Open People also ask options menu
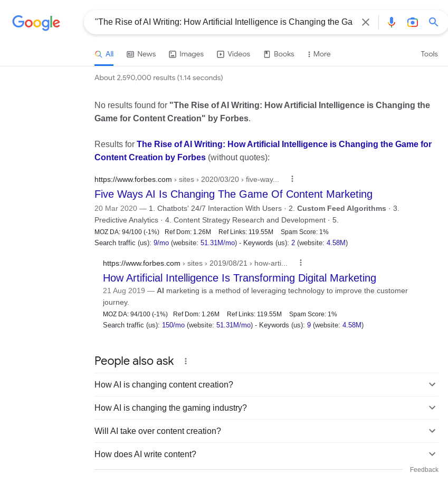 coord(186,361)
